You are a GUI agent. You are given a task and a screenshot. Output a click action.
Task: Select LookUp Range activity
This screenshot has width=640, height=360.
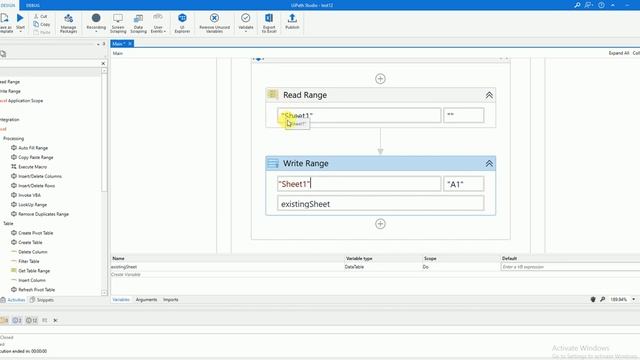click(29, 204)
